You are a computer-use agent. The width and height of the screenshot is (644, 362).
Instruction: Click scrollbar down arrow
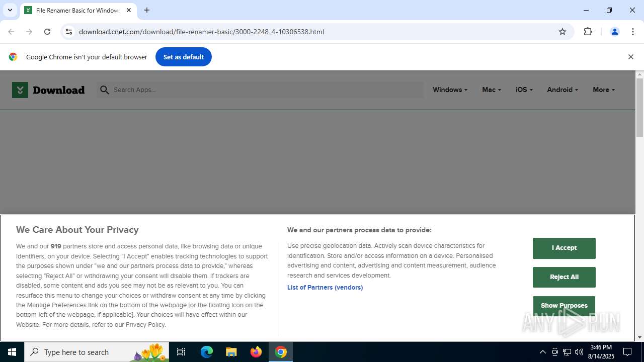tap(639, 337)
